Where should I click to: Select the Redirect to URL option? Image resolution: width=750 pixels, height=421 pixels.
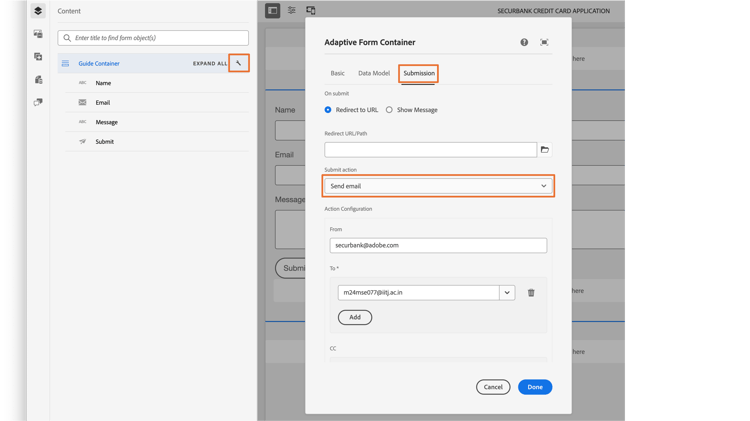click(x=328, y=110)
